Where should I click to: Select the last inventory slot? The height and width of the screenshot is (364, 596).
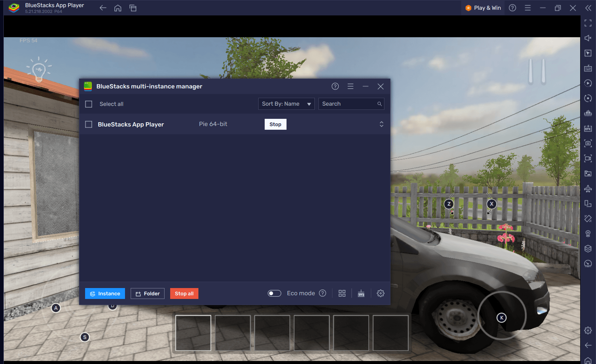click(x=391, y=333)
